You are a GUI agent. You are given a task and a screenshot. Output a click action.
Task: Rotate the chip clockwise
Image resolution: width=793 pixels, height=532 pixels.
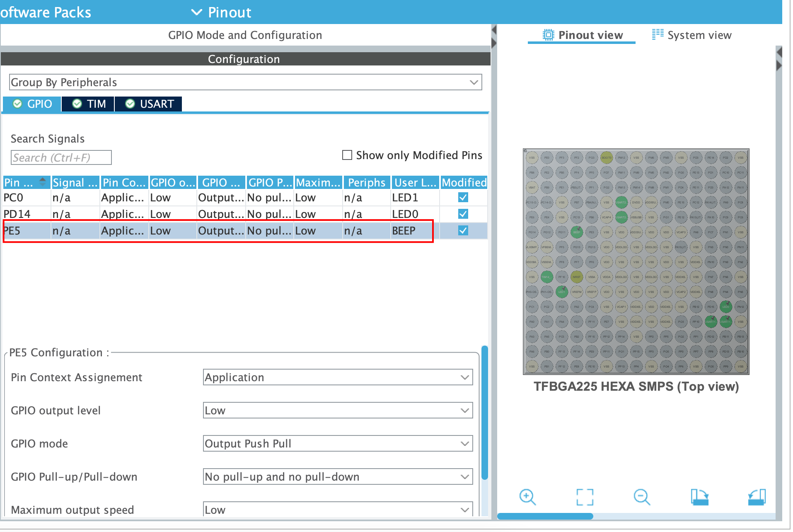point(699,497)
